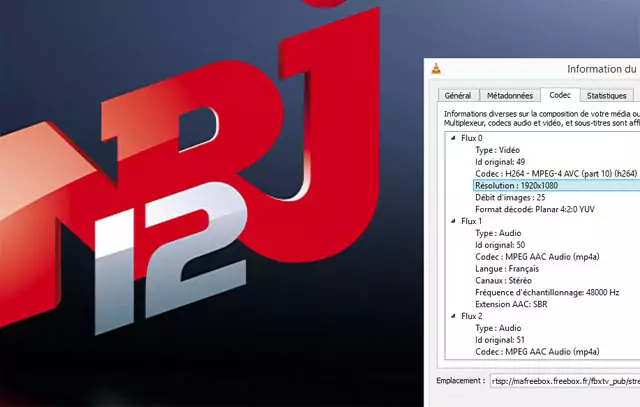This screenshot has width=640, height=407.
Task: Select the 'Langue : Français' row
Action: (507, 269)
